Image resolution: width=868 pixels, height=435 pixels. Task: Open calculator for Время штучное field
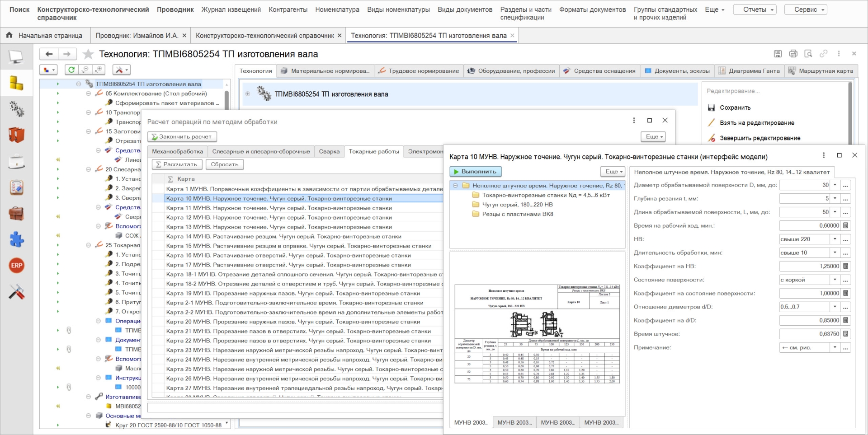tap(845, 334)
